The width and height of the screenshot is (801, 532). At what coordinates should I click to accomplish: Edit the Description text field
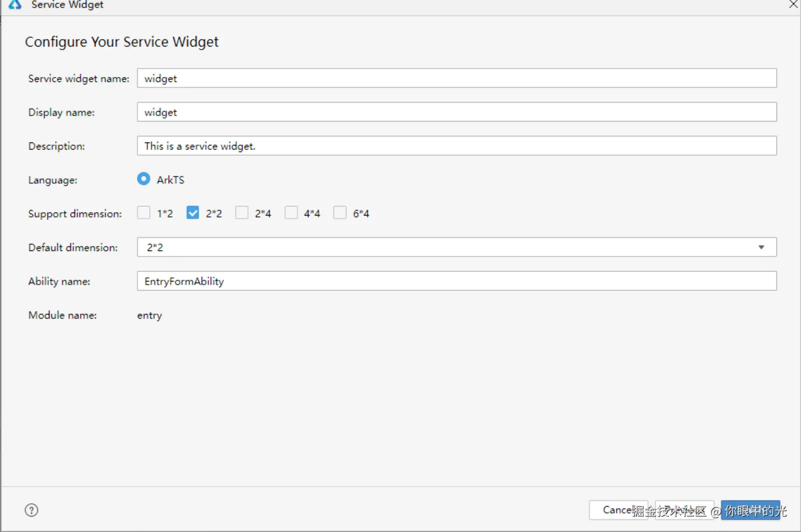point(457,146)
